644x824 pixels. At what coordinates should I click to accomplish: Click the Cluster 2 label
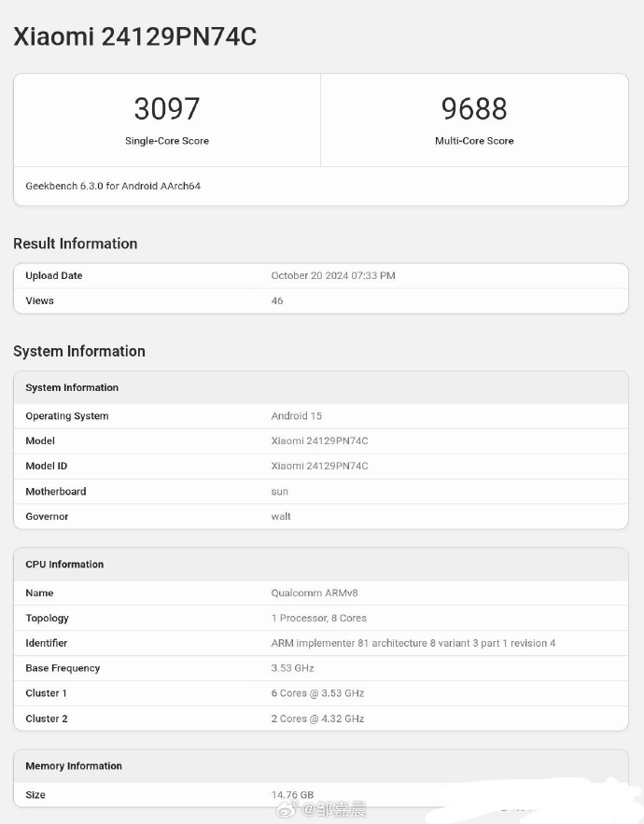click(x=47, y=719)
